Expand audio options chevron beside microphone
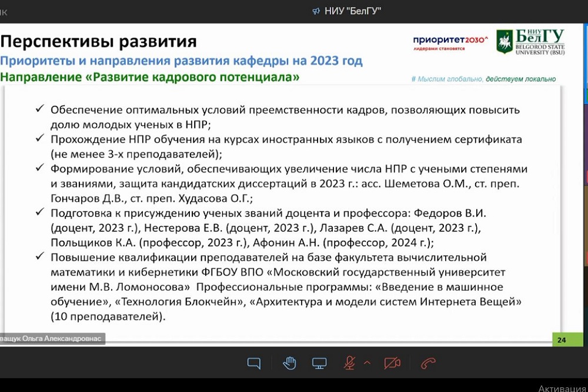The image size is (588, 392). (x=367, y=363)
